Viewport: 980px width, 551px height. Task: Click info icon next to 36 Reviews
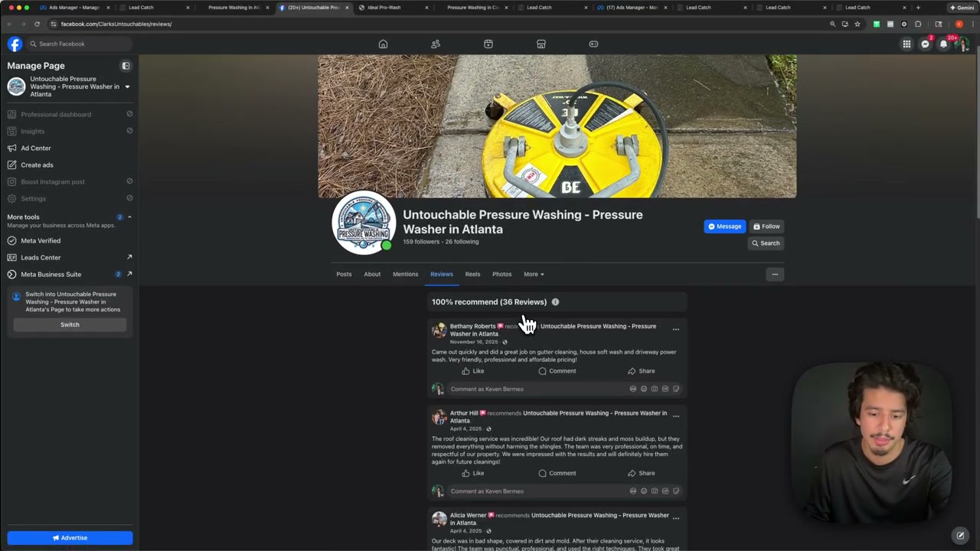(555, 302)
